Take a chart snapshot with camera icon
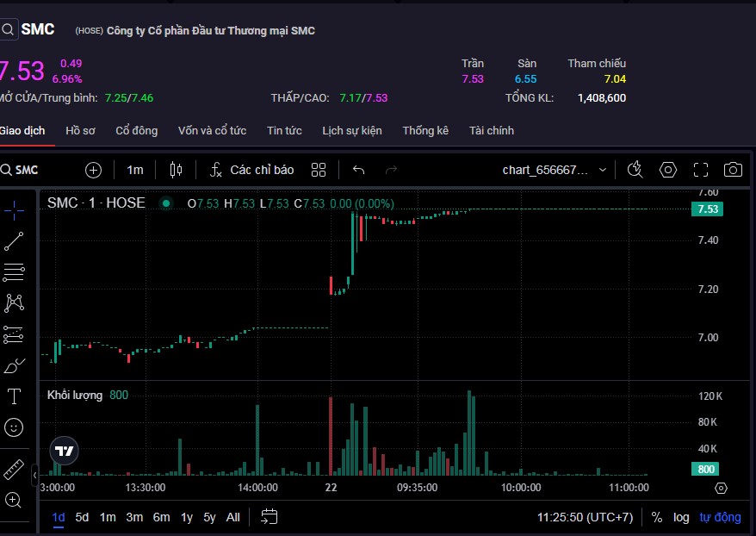The height and width of the screenshot is (536, 756). click(x=733, y=170)
